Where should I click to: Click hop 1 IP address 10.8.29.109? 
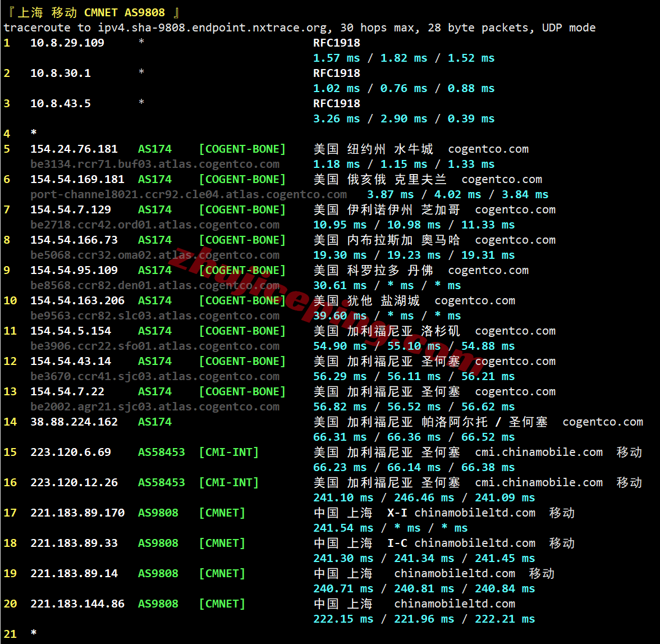67,43
